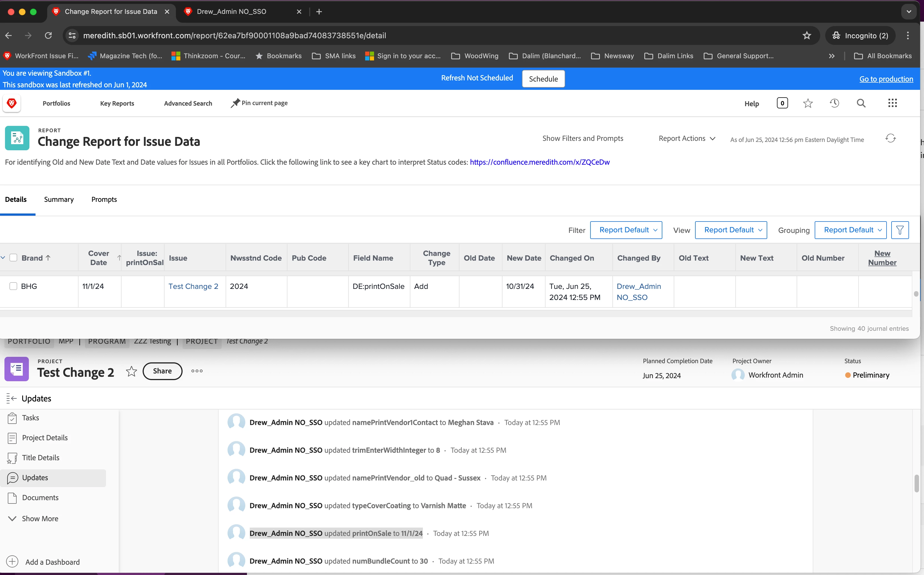
Task: Open the recents clock icon
Action: click(834, 103)
